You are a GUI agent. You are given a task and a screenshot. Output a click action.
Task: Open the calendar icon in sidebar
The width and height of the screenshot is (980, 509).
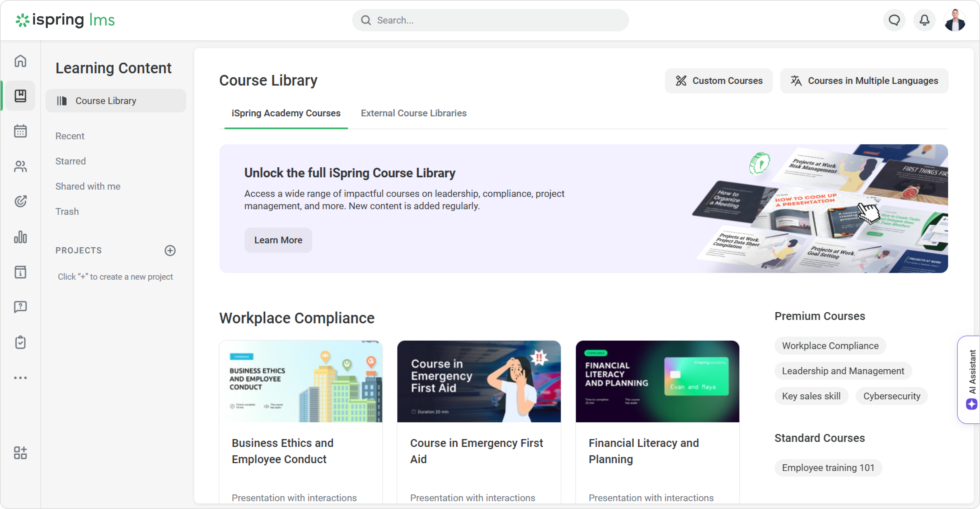[20, 131]
